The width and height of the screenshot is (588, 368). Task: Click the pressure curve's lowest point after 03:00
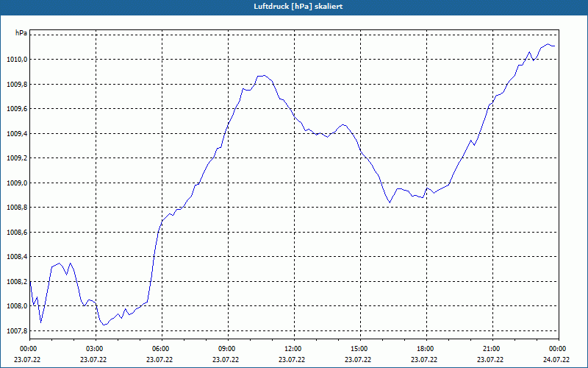(104, 325)
